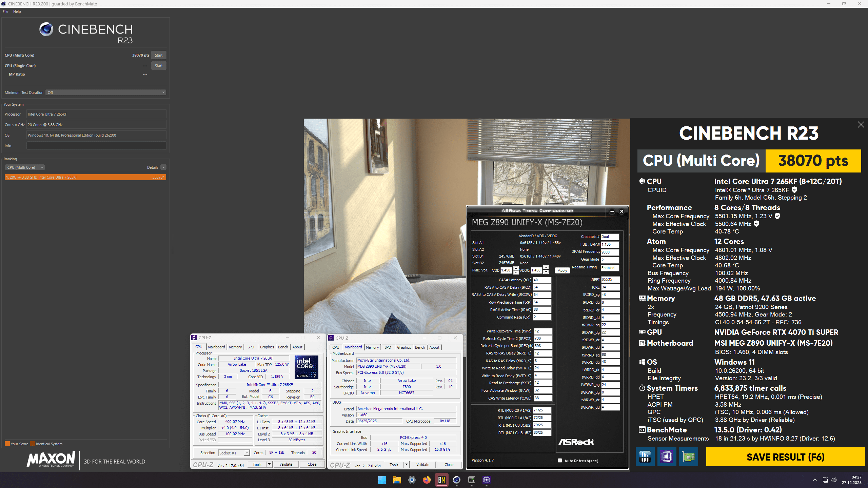Launch Firefox from the taskbar

click(427, 480)
